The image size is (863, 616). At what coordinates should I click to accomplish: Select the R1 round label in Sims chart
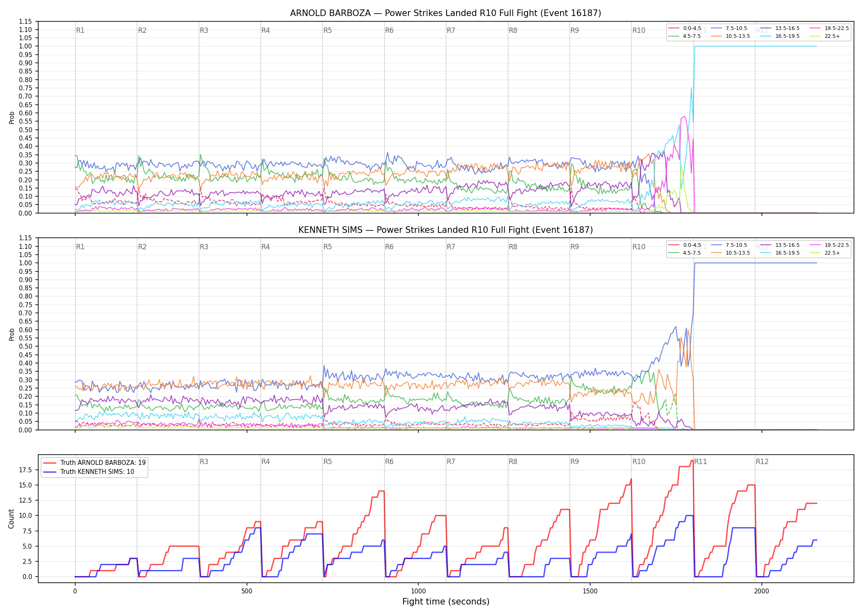point(80,247)
